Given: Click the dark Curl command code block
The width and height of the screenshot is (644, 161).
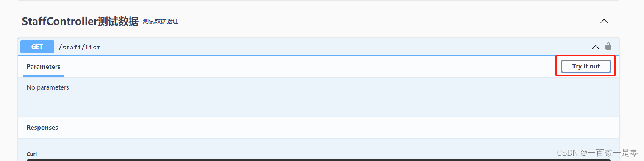Looking at the screenshot, I should (318, 160).
